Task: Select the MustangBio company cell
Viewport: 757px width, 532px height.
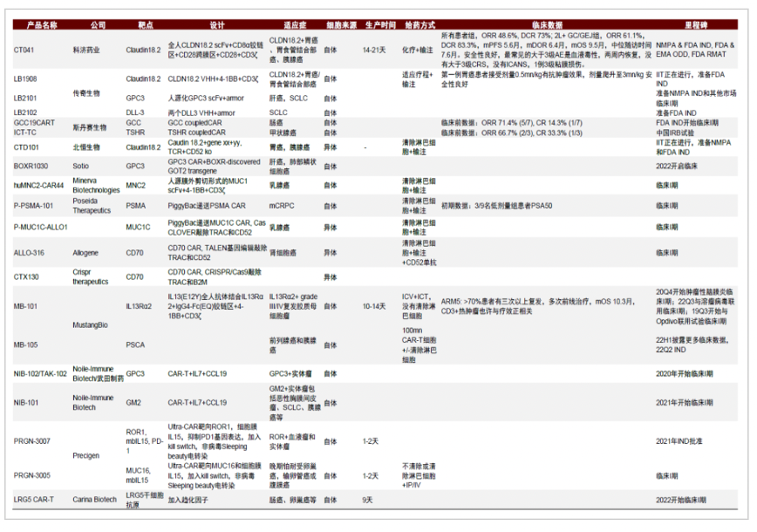Action: (x=91, y=325)
